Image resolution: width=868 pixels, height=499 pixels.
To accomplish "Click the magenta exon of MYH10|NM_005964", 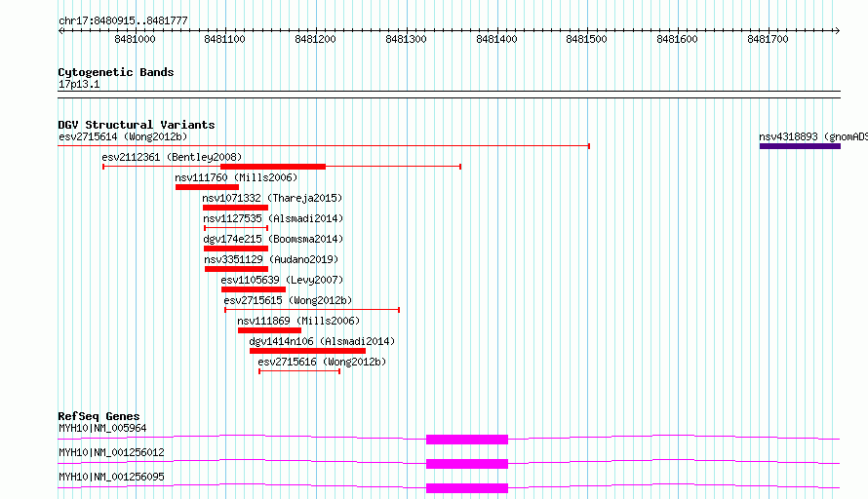I will click(x=467, y=440).
